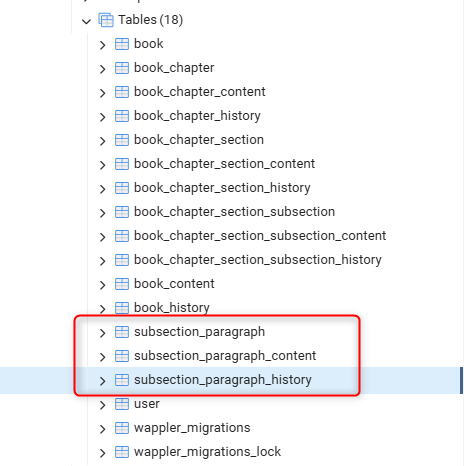Image resolution: width=464 pixels, height=466 pixels.
Task: Expand the book_chapter_section_subsection table
Action: (x=102, y=213)
